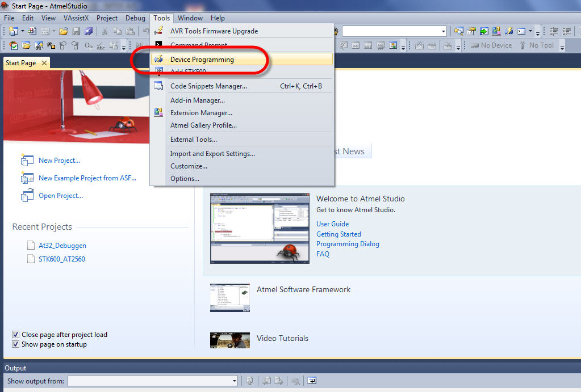The width and height of the screenshot is (581, 392).
Task: Click the No Tool button
Action: [536, 45]
